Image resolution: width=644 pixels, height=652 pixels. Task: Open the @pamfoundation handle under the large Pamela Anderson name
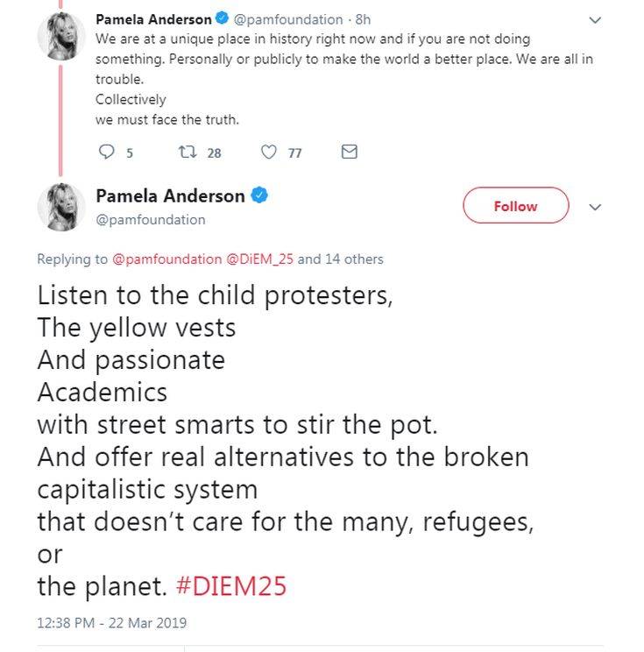coord(150,220)
